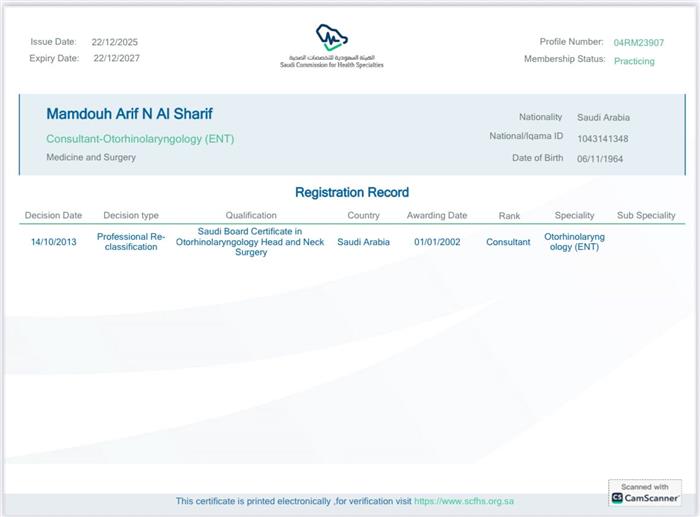Click the Consultant rank cell

[x=508, y=242]
